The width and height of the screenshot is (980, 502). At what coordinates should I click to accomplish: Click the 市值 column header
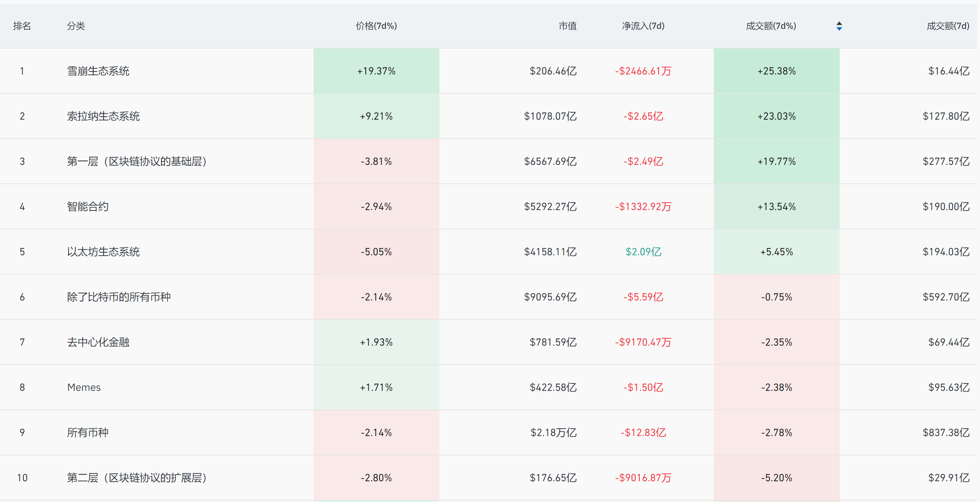click(568, 26)
